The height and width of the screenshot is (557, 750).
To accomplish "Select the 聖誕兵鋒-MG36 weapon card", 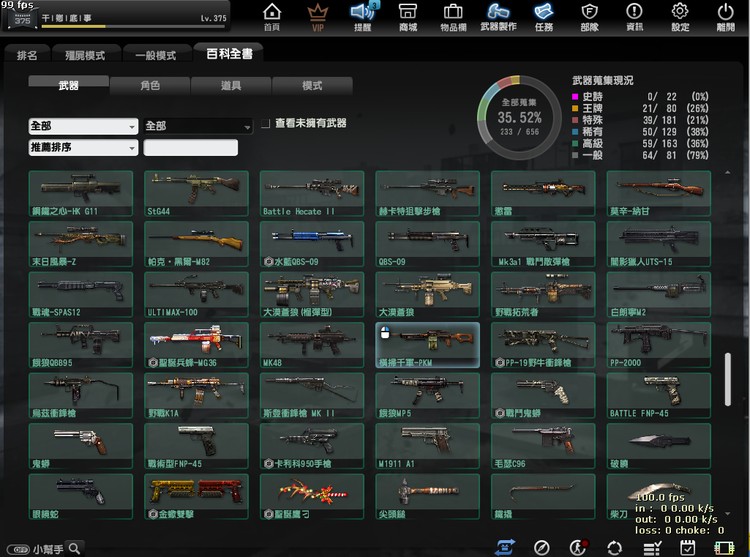I will click(196, 345).
